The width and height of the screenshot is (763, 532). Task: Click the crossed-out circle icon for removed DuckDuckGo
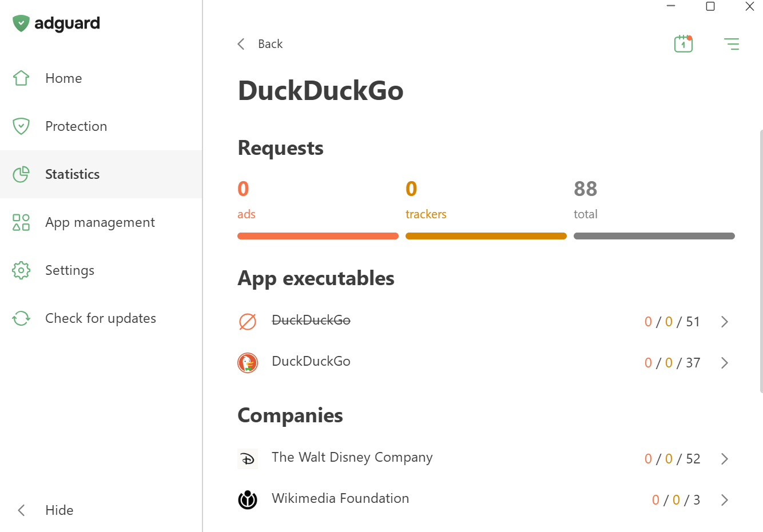coord(248,322)
